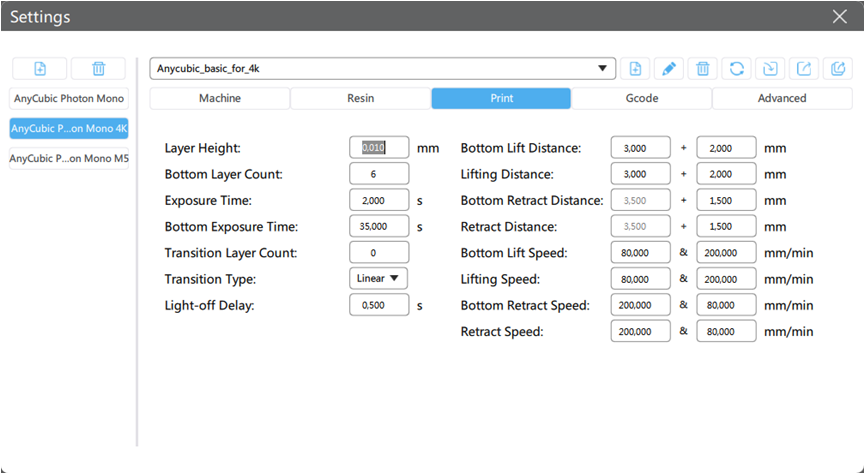Screen dimensions: 865x474
Task: Click second Bottom Retract Distance field
Action: pos(726,200)
